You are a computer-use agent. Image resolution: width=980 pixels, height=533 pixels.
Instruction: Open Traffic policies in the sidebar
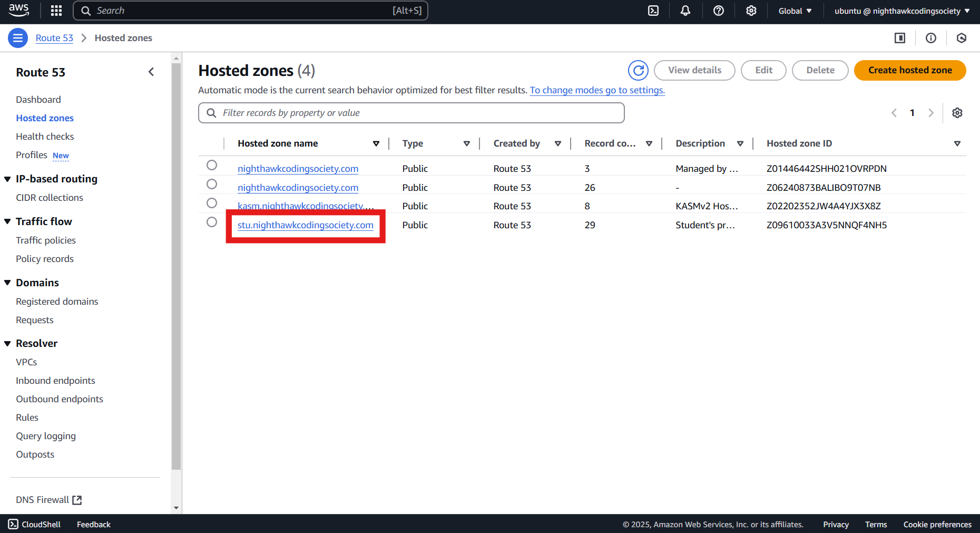[46, 240]
